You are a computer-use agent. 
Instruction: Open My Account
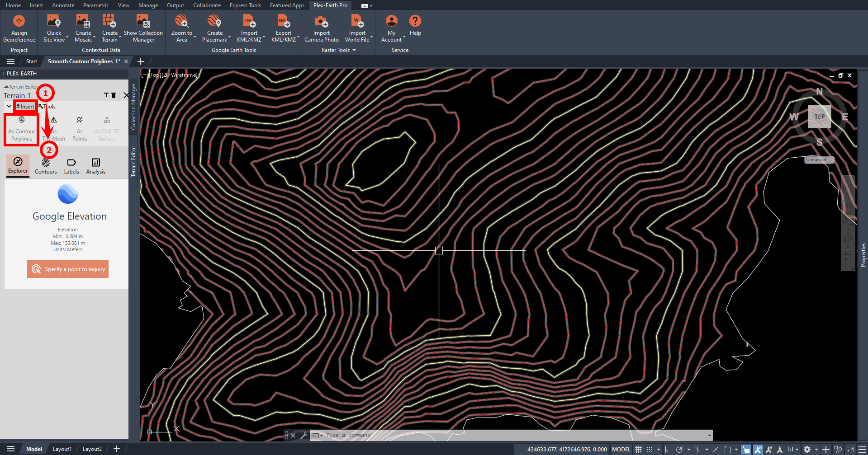pos(391,28)
